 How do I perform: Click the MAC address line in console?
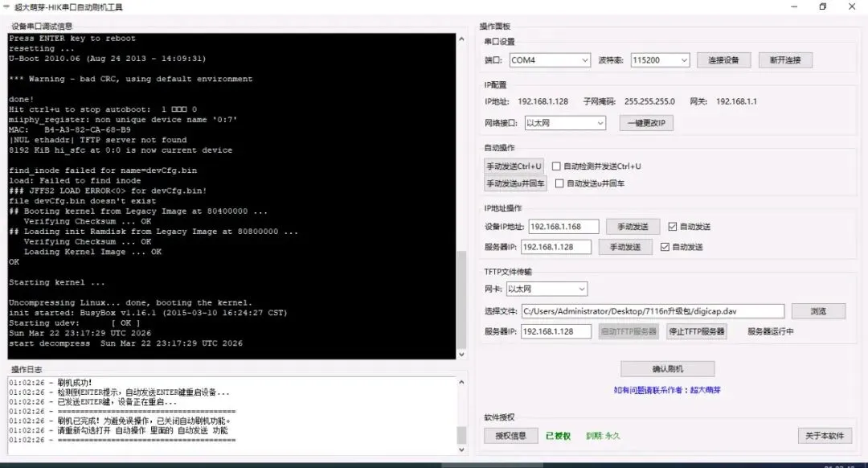pyautogui.click(x=70, y=129)
